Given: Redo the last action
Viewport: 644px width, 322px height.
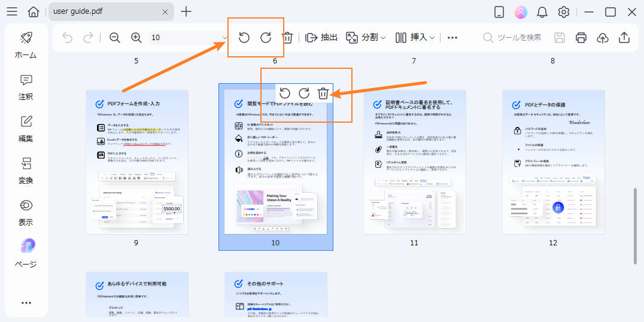Looking at the screenshot, I should coord(89,37).
